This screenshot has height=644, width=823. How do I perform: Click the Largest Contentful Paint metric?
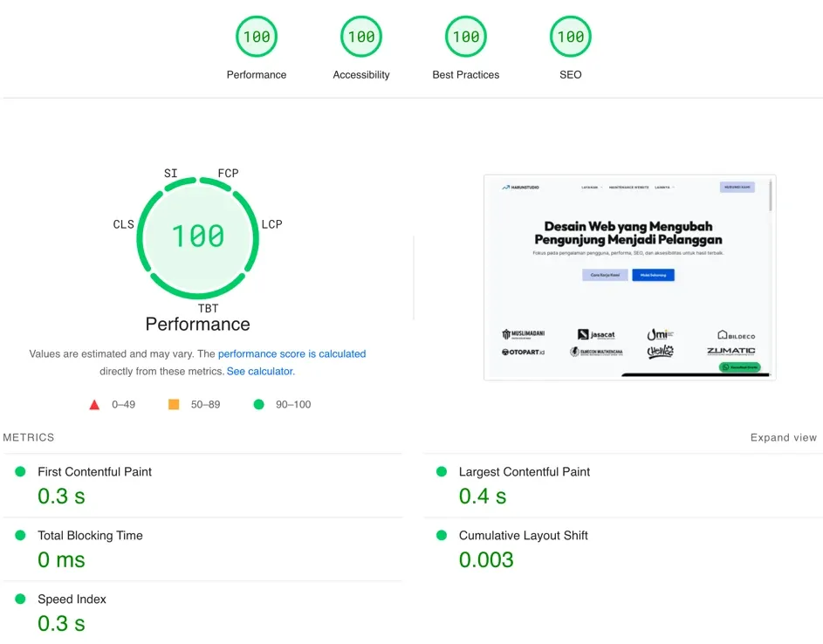[623, 485]
